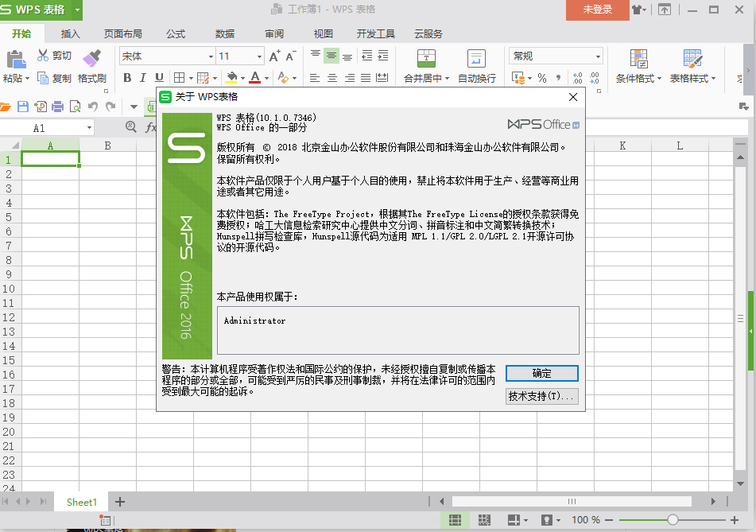Print using the quick access printer icon
Image resolution: width=756 pixels, height=532 pixels.
(x=57, y=107)
